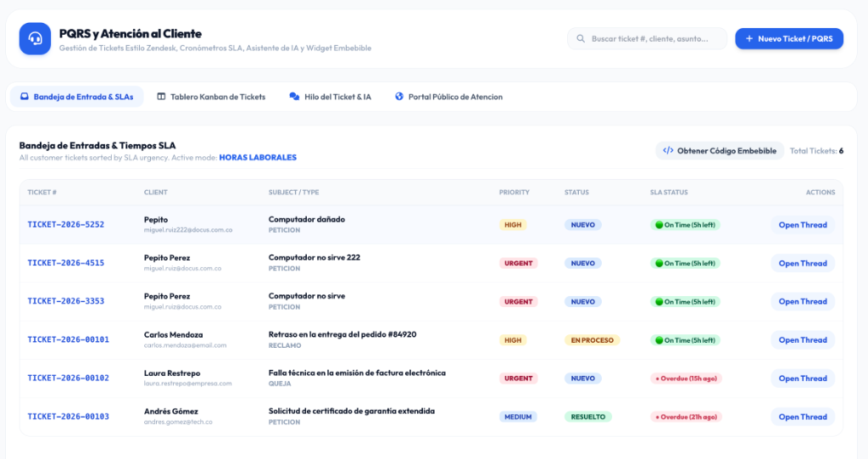Click the headset logo icon beside PQRS title
This screenshot has width=868, height=459.
pos(35,39)
